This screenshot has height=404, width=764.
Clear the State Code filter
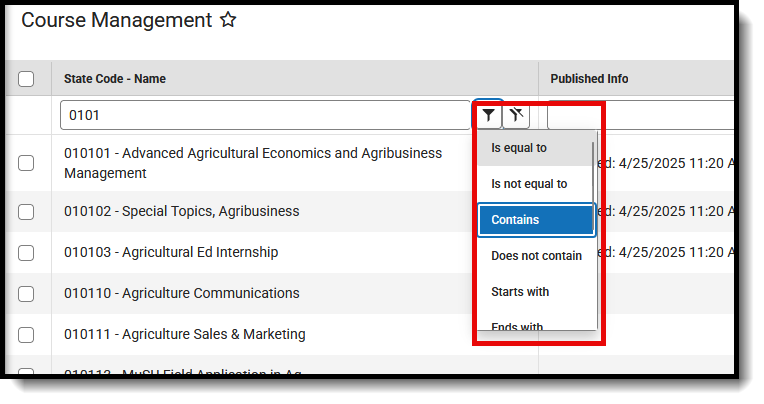(516, 115)
